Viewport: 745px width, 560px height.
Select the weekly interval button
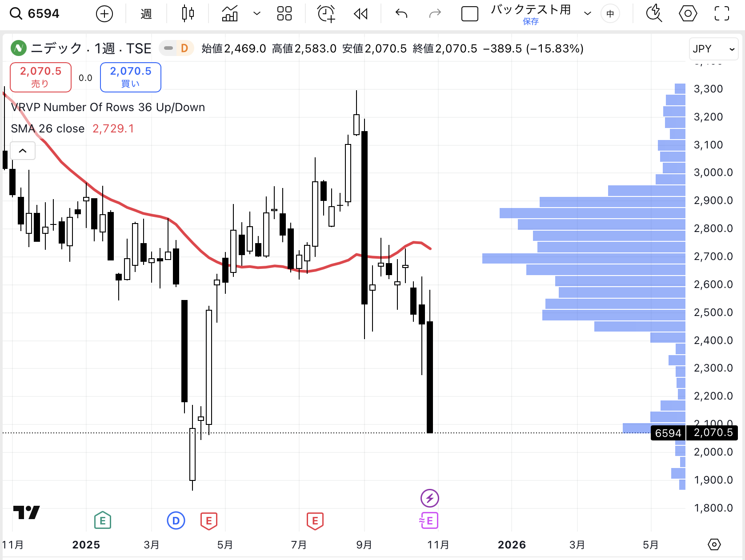click(146, 14)
